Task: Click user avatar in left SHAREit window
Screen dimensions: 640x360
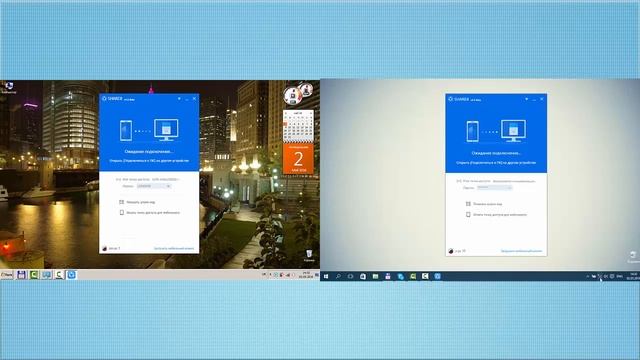Action: tap(104, 249)
